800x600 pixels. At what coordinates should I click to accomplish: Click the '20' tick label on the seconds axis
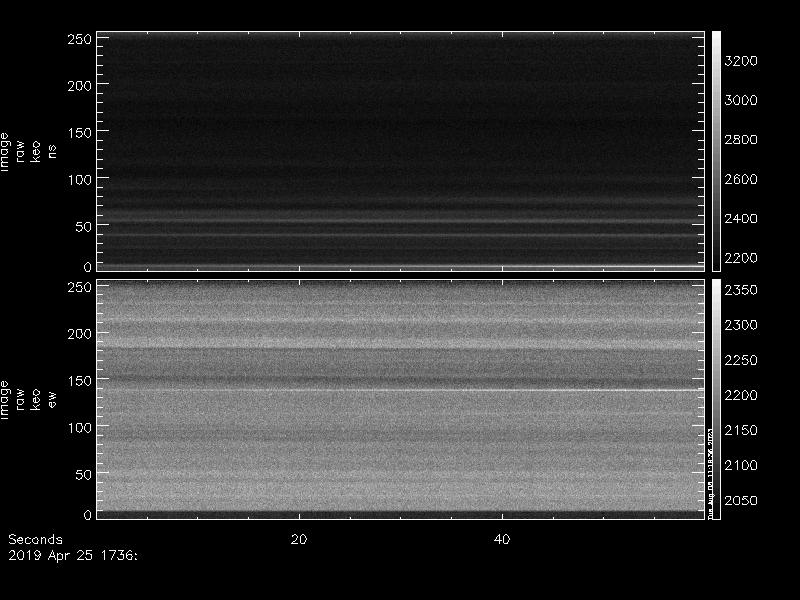click(x=299, y=540)
